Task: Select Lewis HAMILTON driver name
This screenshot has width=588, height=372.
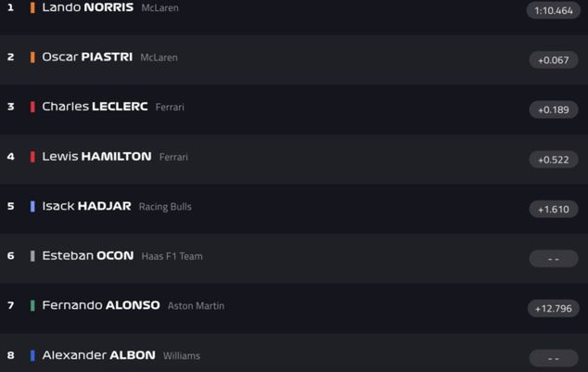Action: 96,157
